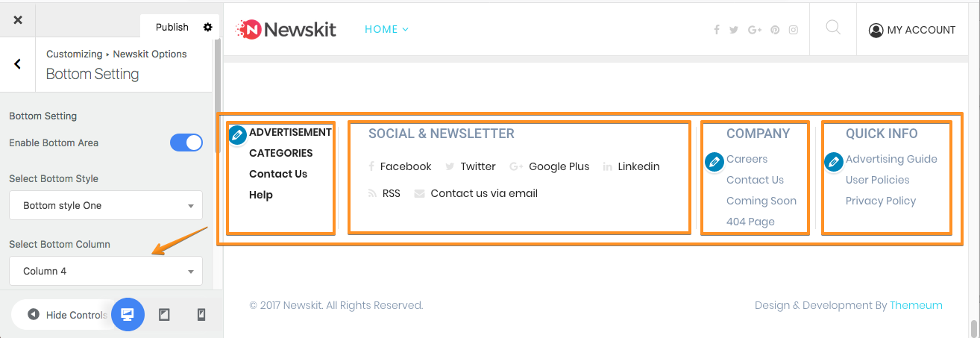Switch to tablet preview icon
The image size is (980, 338).
click(164, 315)
